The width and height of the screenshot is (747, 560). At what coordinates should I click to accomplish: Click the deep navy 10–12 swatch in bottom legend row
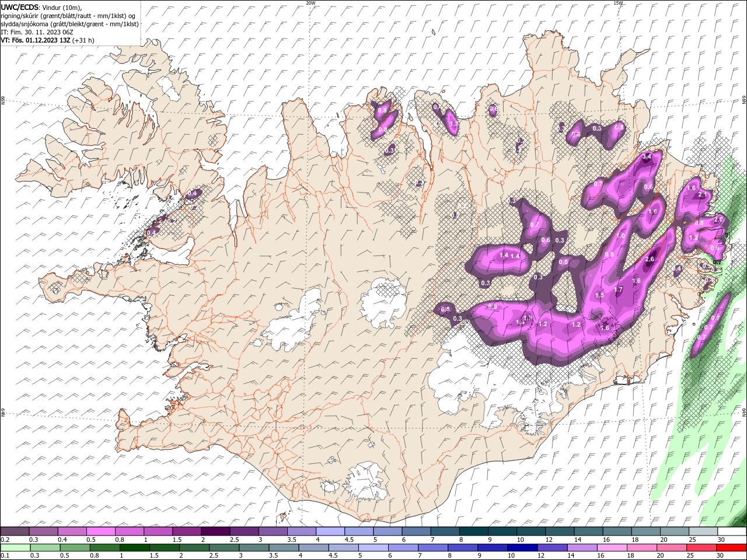pos(522,548)
